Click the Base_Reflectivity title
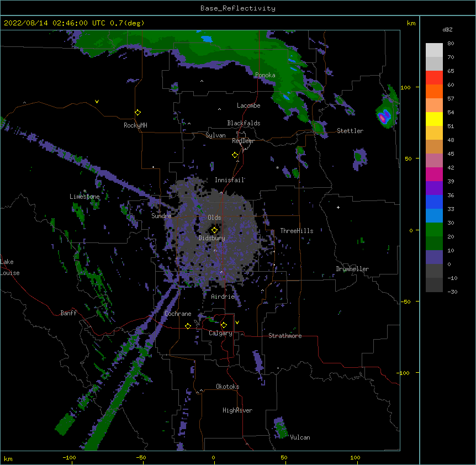 point(238,8)
